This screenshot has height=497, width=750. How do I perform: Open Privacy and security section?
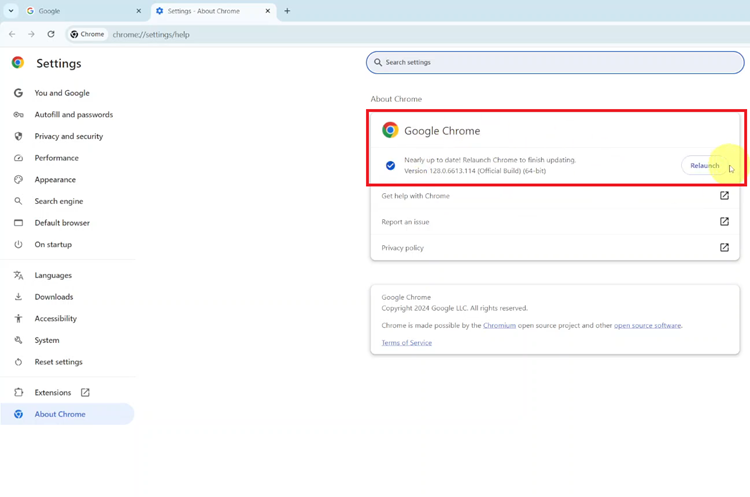pos(68,136)
